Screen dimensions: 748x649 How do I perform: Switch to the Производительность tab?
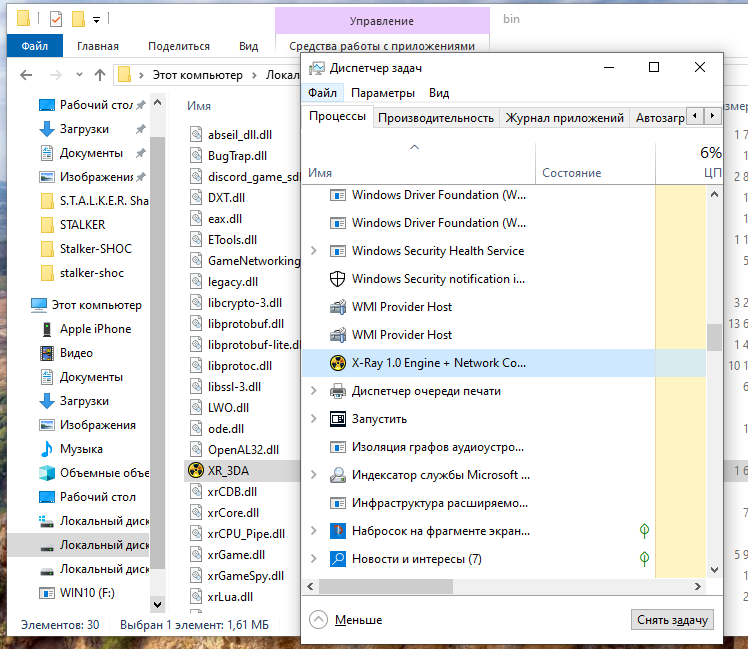click(x=435, y=117)
